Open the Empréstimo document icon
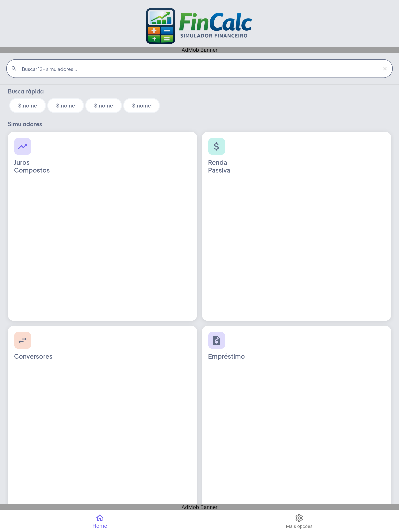 217,340
